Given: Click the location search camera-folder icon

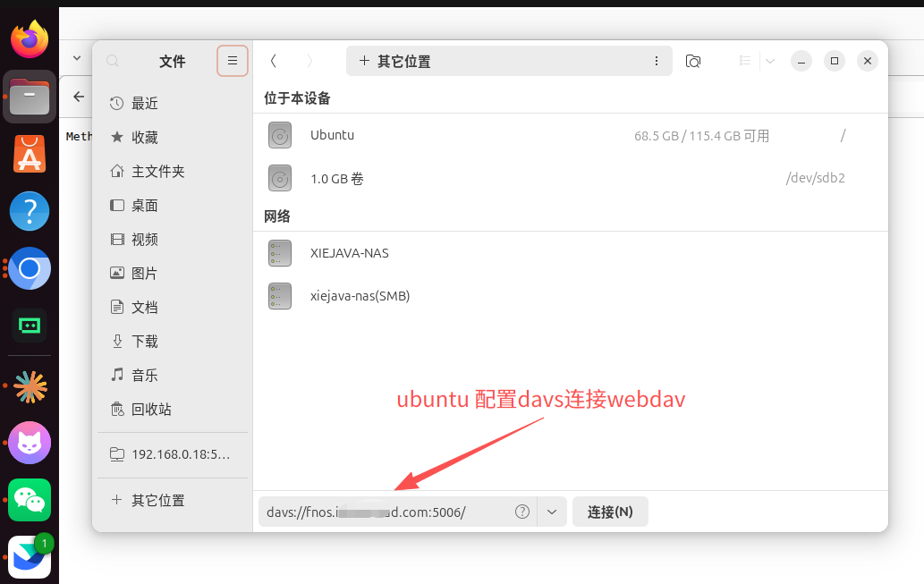Looking at the screenshot, I should coord(693,61).
